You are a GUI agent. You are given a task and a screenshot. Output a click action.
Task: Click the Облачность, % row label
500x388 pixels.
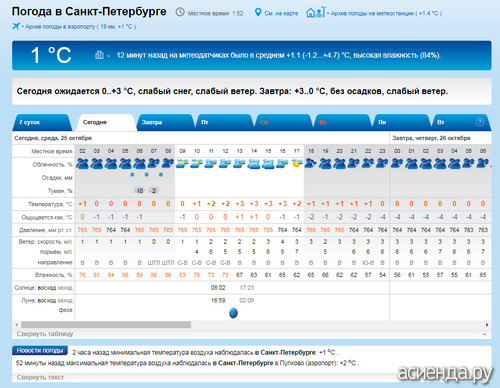(52, 165)
